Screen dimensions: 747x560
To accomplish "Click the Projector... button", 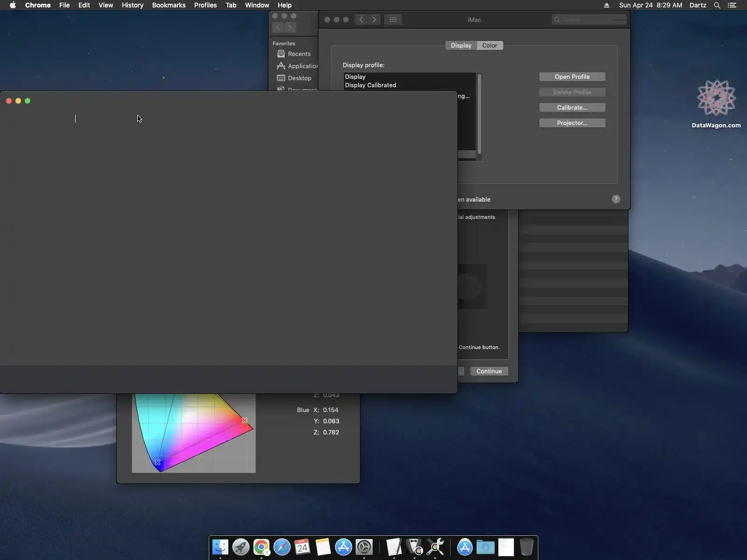I will (572, 123).
